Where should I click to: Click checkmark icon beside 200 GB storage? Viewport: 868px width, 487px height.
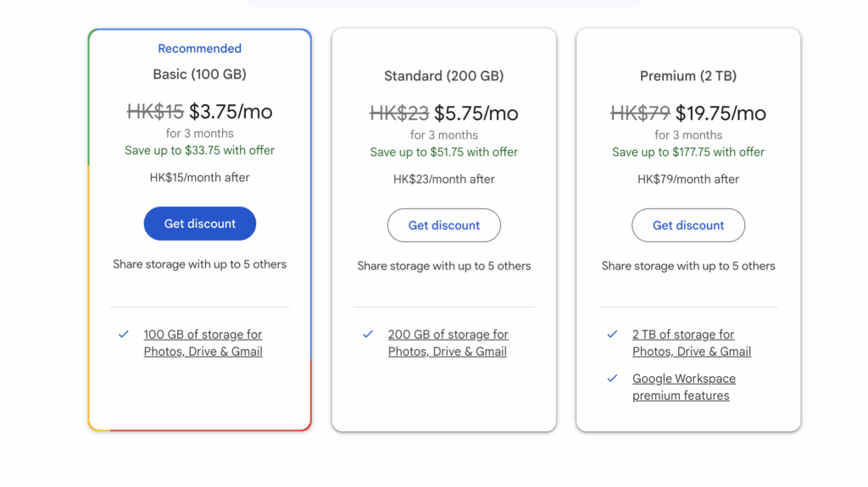pyautogui.click(x=368, y=335)
